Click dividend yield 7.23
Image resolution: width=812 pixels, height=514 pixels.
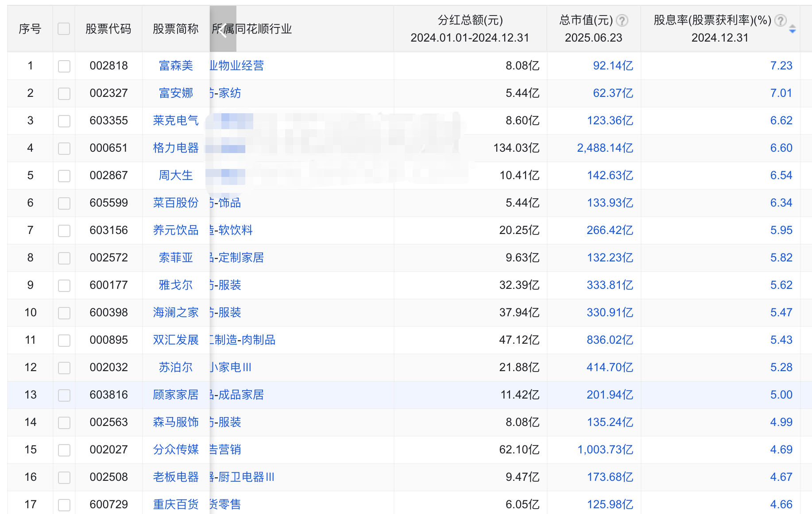pyautogui.click(x=781, y=65)
